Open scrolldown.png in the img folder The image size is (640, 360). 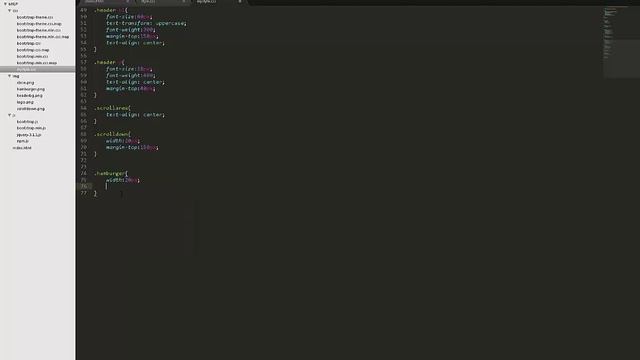[x=31, y=109]
